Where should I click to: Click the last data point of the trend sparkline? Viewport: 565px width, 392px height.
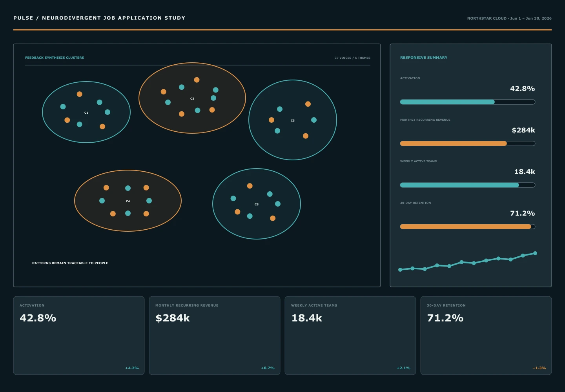coord(535,253)
